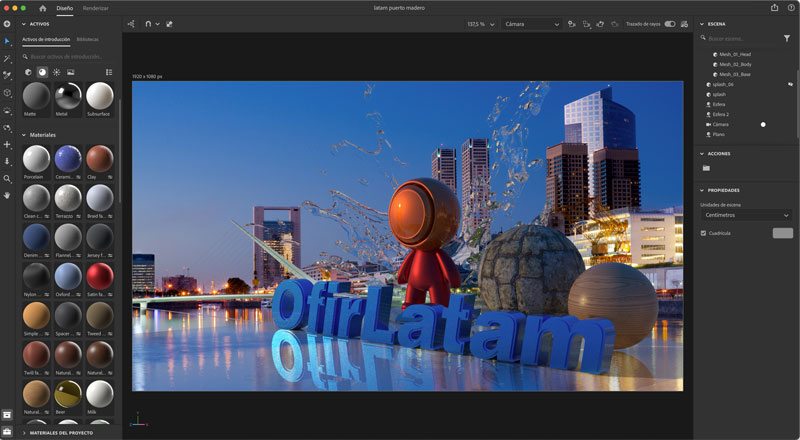Screen dimensions: 800x440
Task: Switch to the Renderizar tab
Action: point(95,8)
